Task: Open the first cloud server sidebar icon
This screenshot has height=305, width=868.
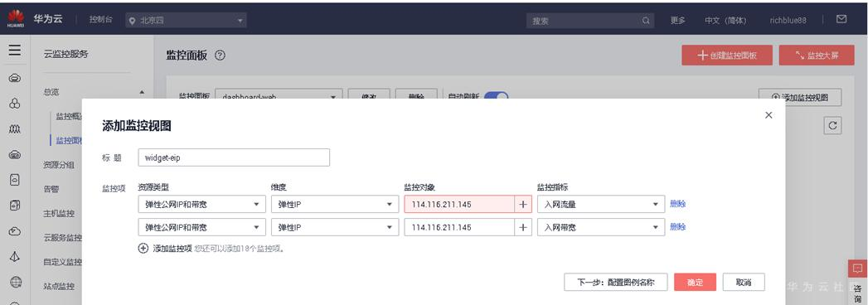Action: click(15, 78)
